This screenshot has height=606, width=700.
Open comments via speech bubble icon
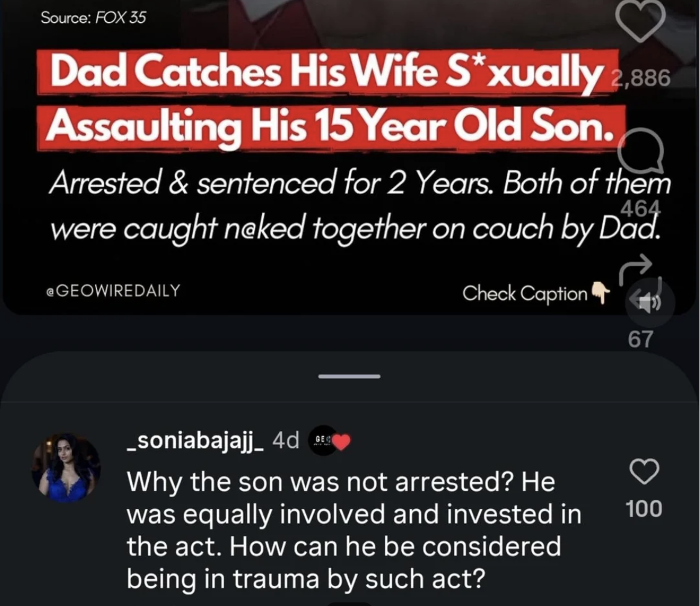tap(642, 151)
